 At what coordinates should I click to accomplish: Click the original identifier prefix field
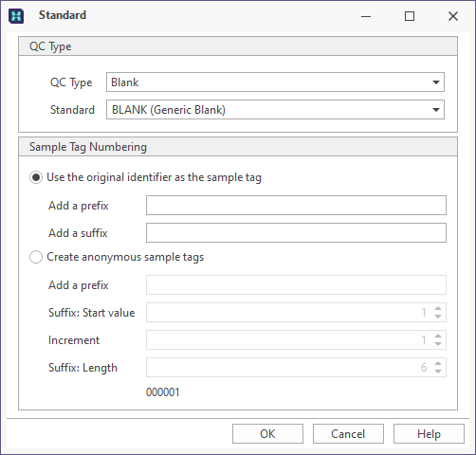296,206
